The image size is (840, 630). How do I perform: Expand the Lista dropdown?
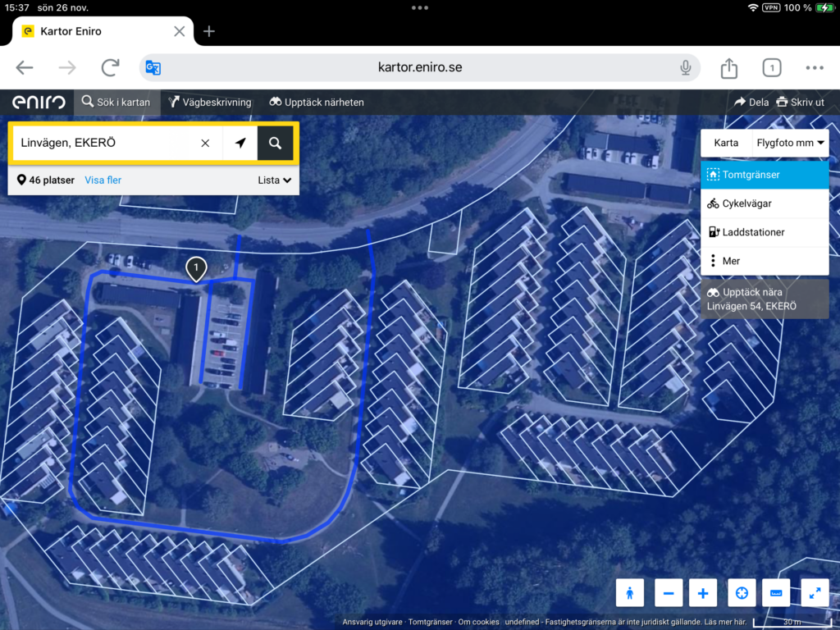tap(274, 180)
